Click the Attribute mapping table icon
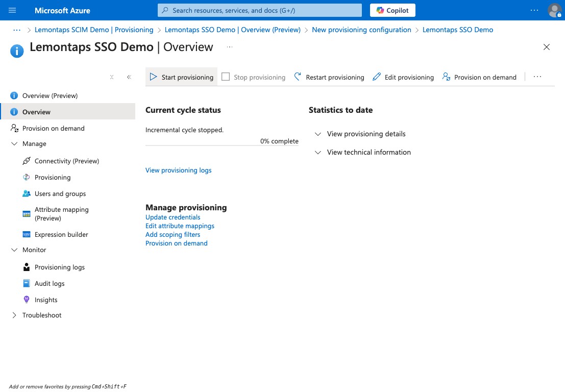565x392 pixels. coord(27,214)
